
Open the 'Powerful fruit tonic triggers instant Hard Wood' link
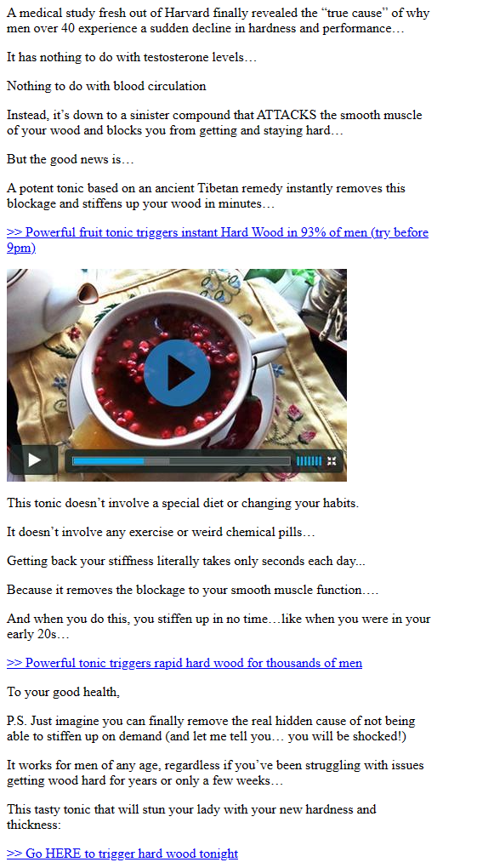pos(218,240)
